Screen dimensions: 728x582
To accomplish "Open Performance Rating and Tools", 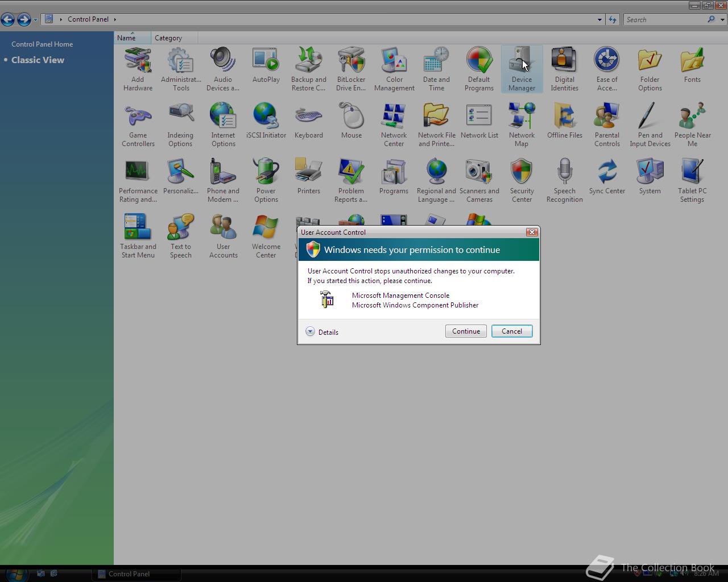I will tap(138, 180).
